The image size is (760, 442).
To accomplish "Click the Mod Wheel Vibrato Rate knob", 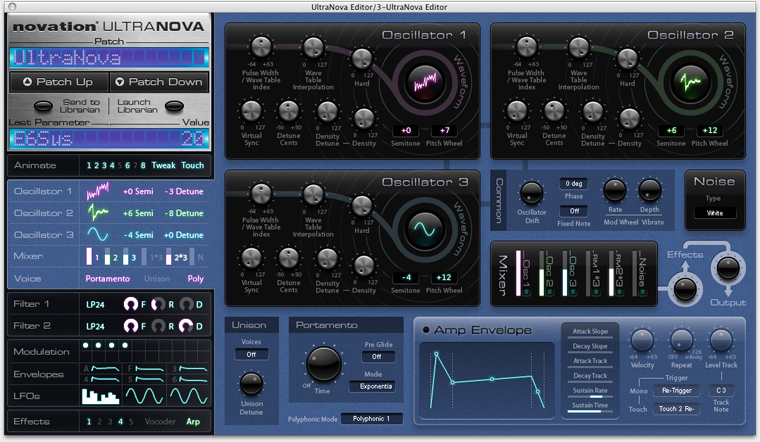I will (615, 190).
